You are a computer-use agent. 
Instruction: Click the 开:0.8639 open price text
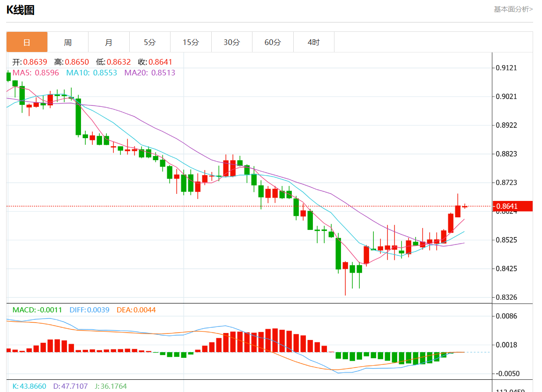click(30, 62)
